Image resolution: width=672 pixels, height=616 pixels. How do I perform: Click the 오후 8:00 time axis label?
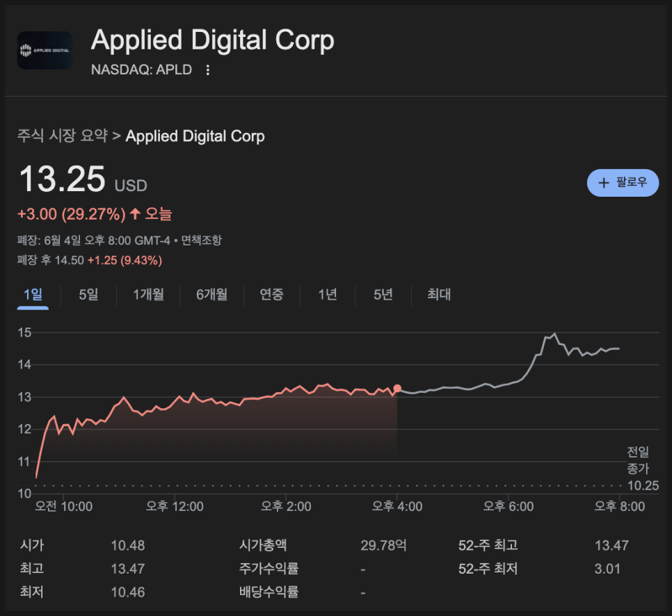tap(619, 507)
